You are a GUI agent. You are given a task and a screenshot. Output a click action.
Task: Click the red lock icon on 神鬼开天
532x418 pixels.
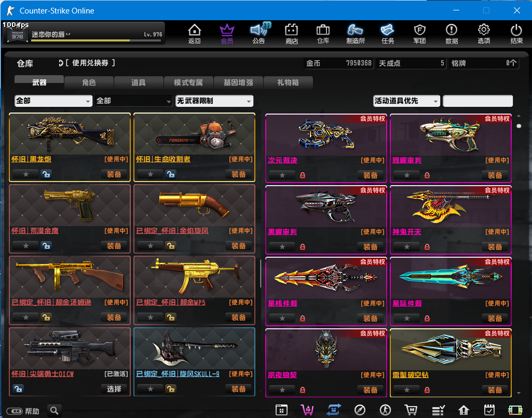(x=427, y=247)
